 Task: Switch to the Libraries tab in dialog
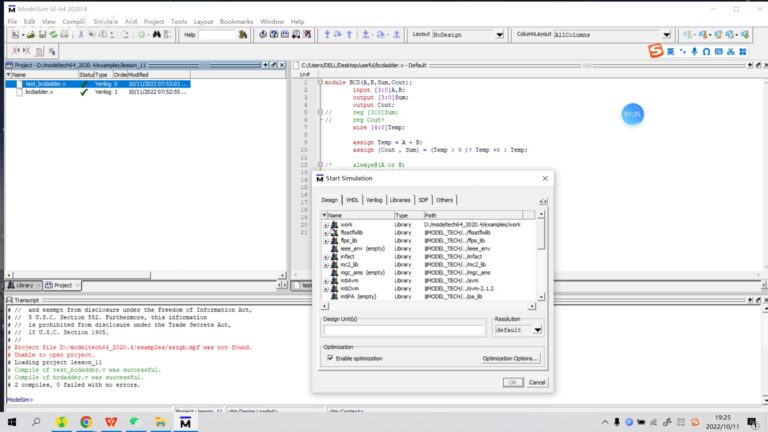(x=400, y=200)
